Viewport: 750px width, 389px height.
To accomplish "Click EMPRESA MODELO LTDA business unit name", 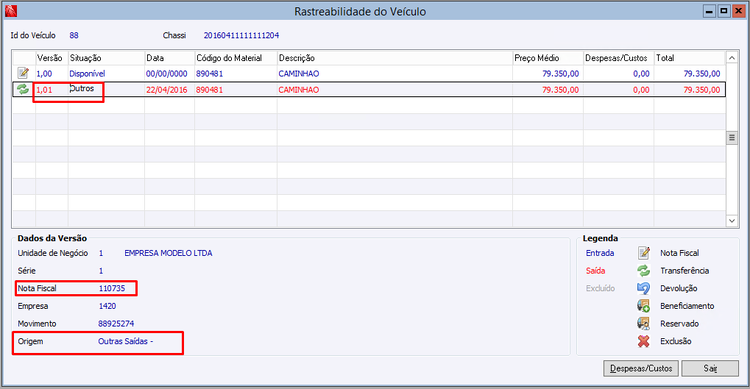I will coord(168,253).
